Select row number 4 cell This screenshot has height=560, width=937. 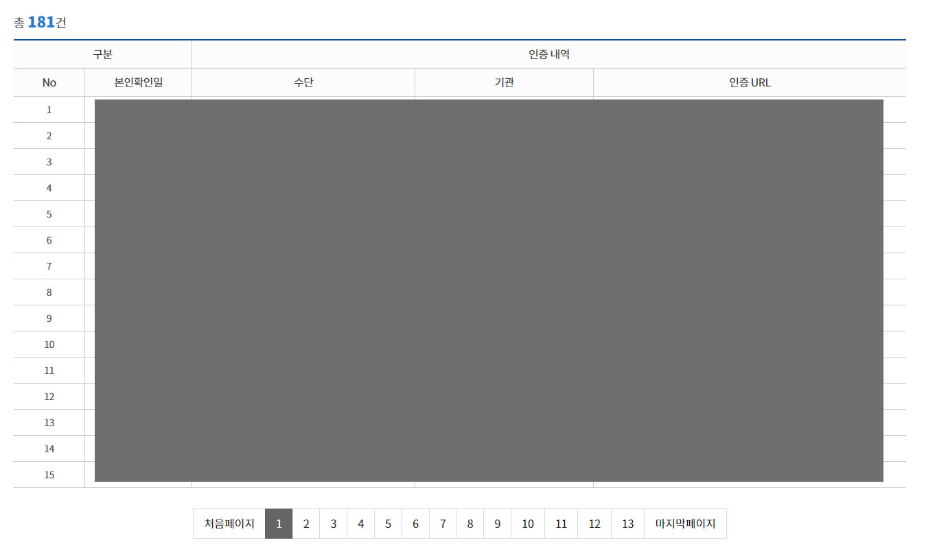coord(49,188)
